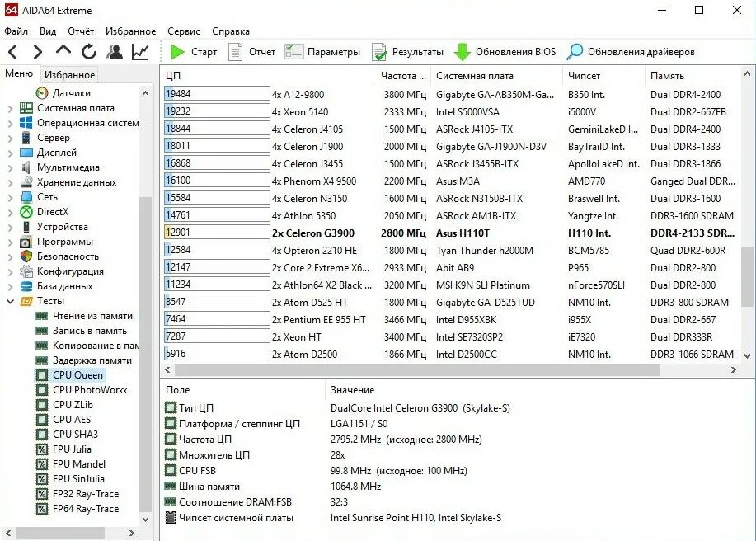Open the Файл menu
756x541 pixels.
pos(16,31)
